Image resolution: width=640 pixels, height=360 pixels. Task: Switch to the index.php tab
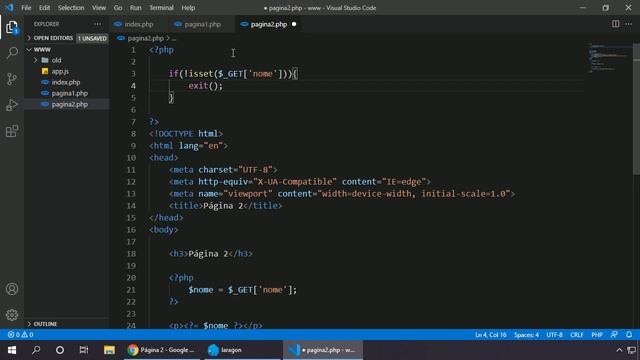[139, 24]
